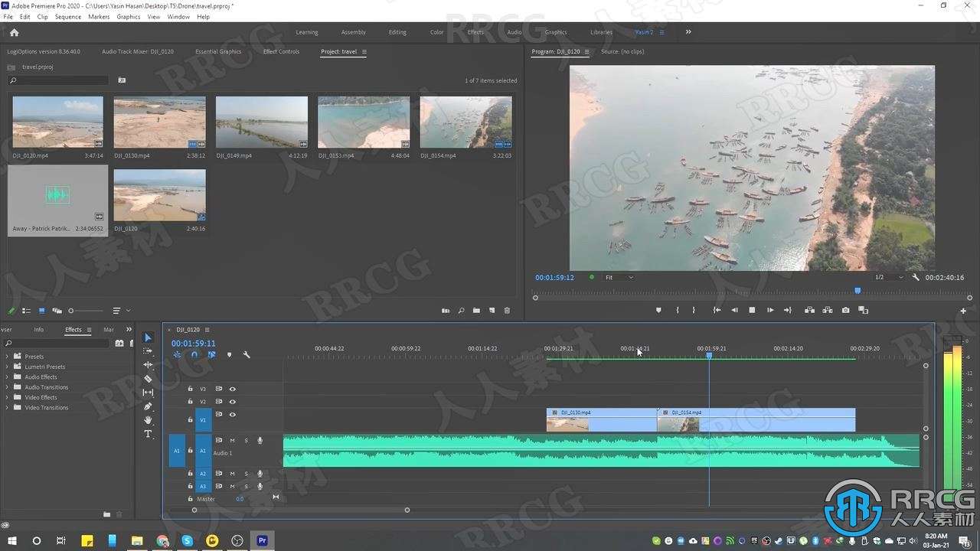Image resolution: width=980 pixels, height=551 pixels.
Task: Open the Markers menu
Action: pos(99,16)
